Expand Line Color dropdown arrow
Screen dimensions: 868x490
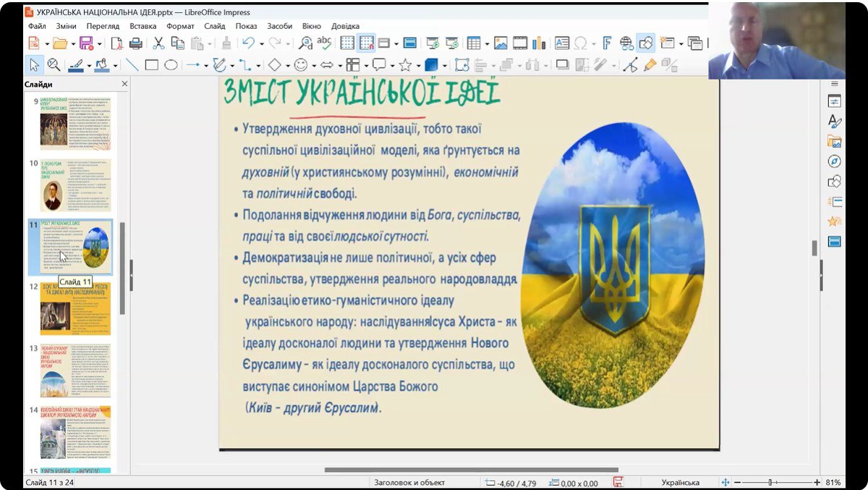[x=89, y=64]
